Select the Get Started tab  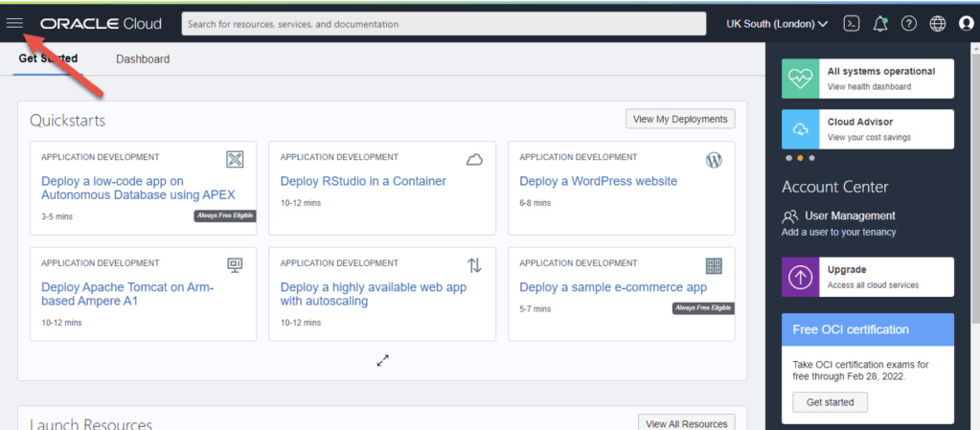tap(48, 59)
